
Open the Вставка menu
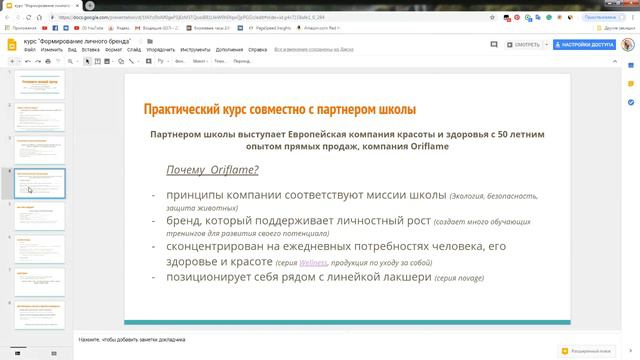pos(91,50)
